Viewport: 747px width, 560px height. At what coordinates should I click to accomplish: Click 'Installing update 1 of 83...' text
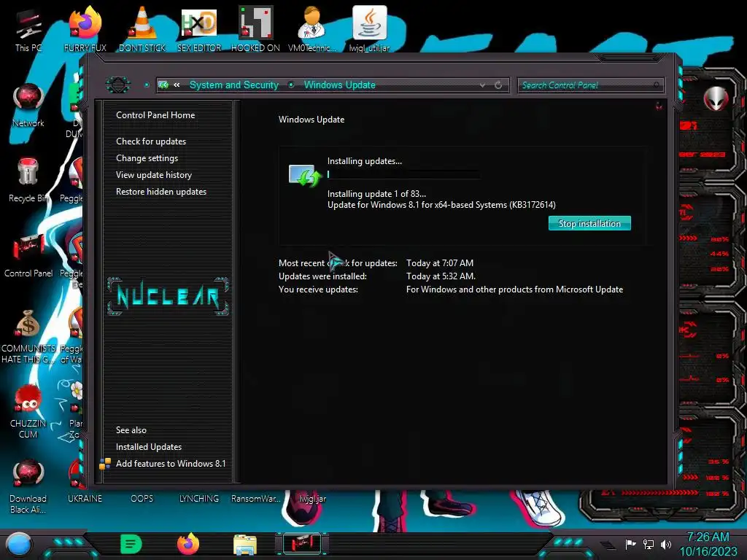[376, 194]
